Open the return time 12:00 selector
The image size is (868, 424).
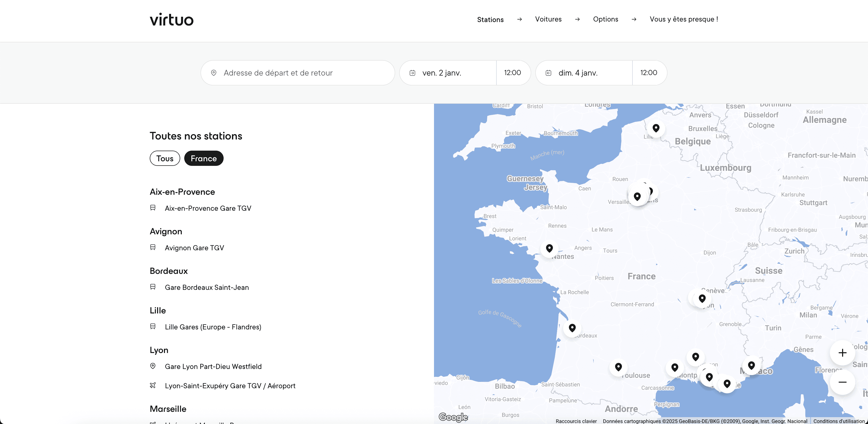[x=649, y=73]
